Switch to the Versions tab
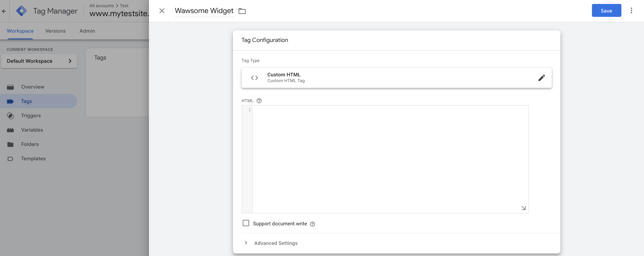The width and height of the screenshot is (644, 256). tap(55, 31)
